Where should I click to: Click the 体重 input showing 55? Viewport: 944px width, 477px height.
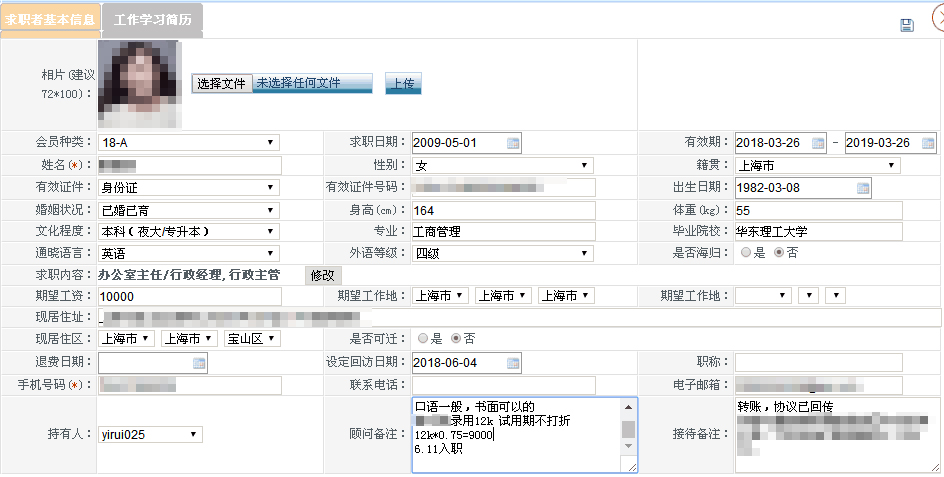point(819,210)
